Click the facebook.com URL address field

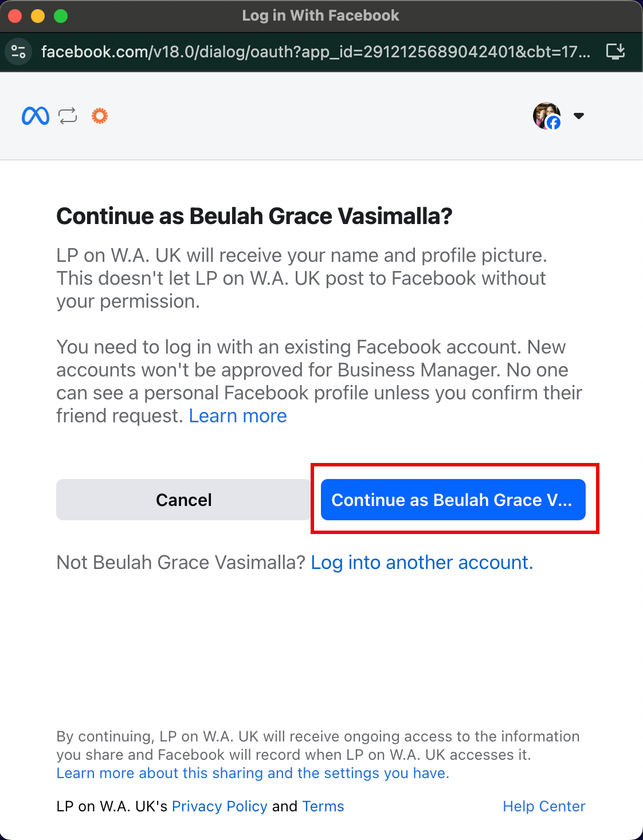point(315,52)
